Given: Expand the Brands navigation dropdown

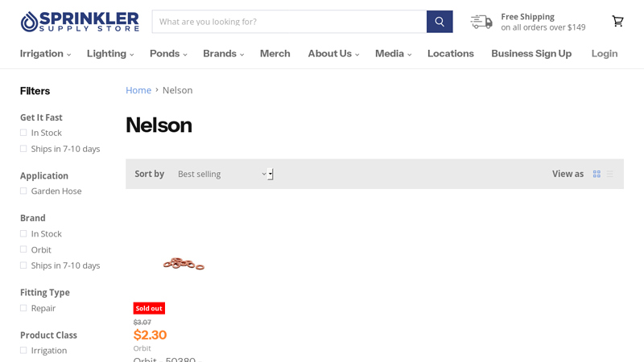Looking at the screenshot, I should (223, 54).
